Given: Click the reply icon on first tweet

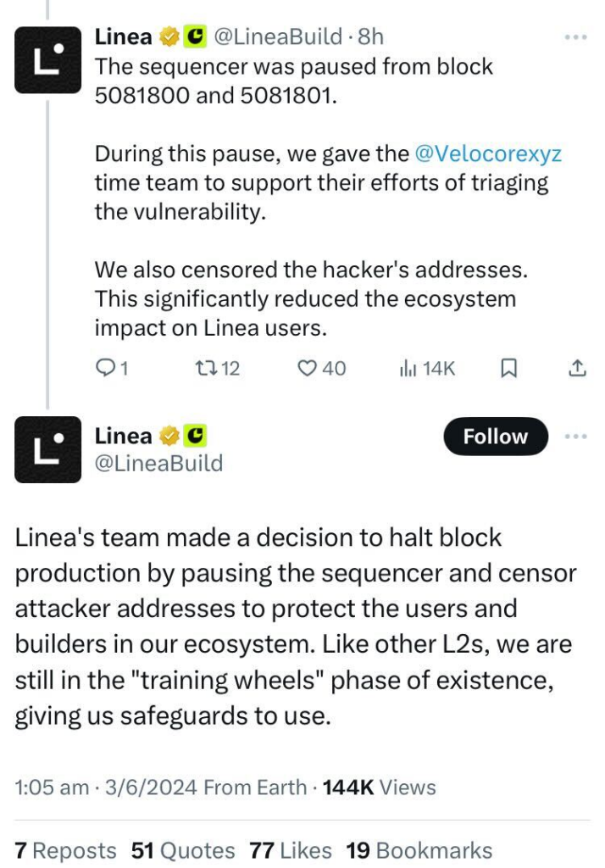Looking at the screenshot, I should pyautogui.click(x=105, y=368).
